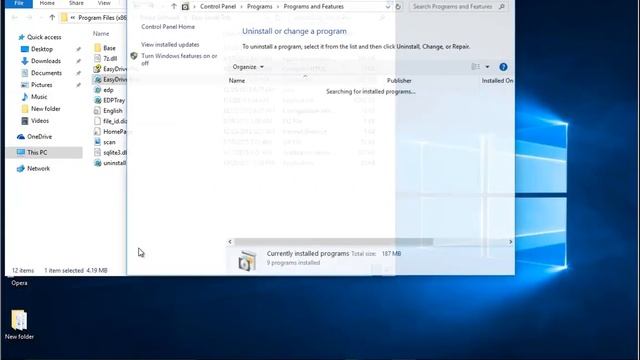Expand the view options dropdown arrow

(x=487, y=67)
